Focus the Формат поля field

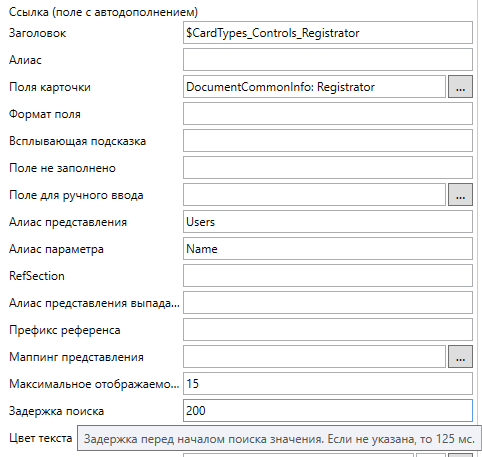tap(328, 114)
